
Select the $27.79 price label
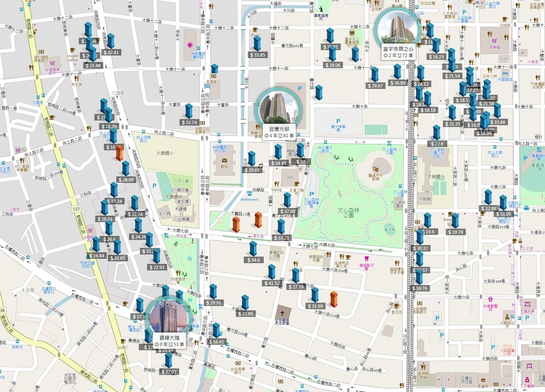296,287
